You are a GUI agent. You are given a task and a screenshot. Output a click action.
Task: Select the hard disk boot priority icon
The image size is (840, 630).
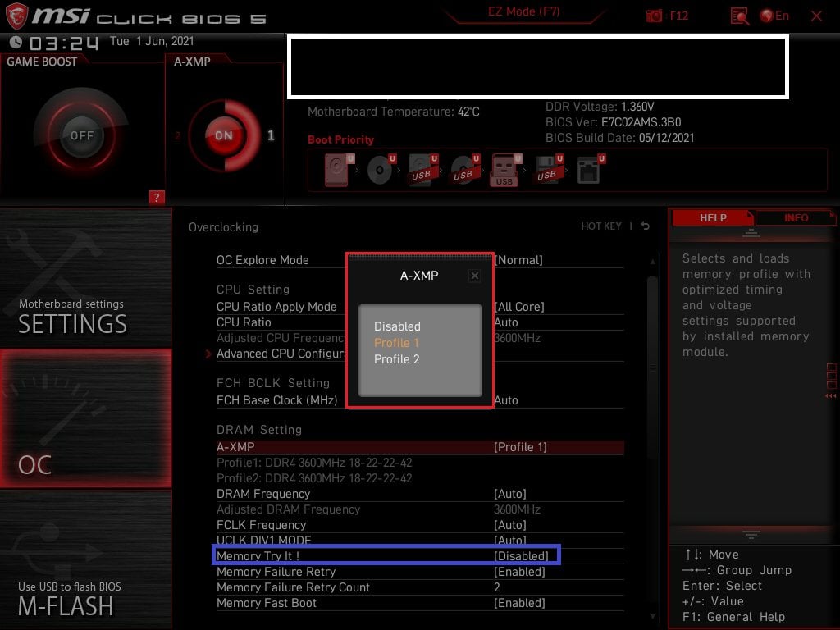[339, 171]
